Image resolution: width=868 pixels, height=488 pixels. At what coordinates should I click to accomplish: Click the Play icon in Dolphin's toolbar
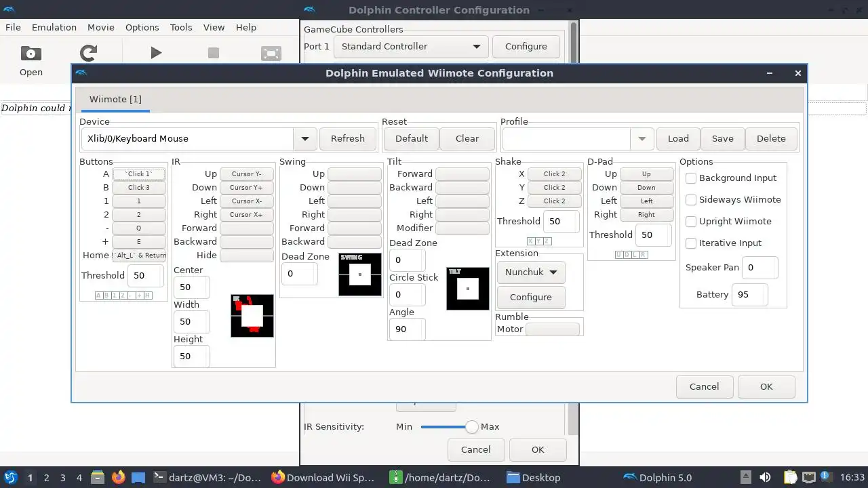(156, 53)
